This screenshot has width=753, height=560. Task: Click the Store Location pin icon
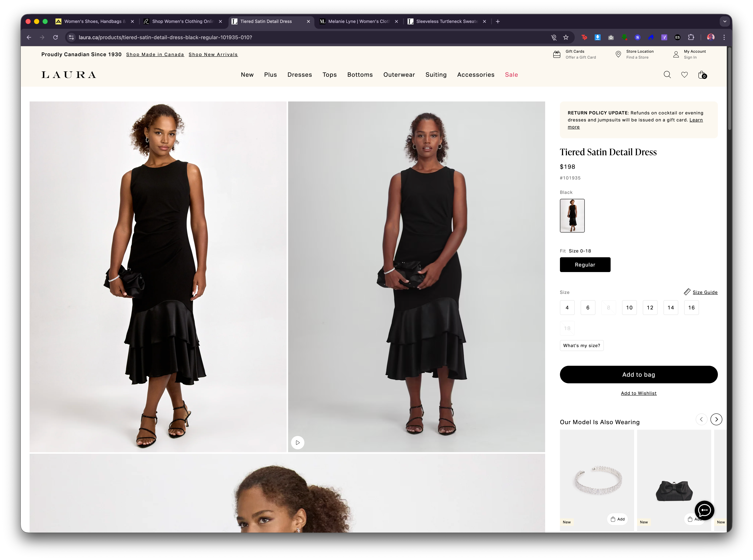[x=618, y=54]
